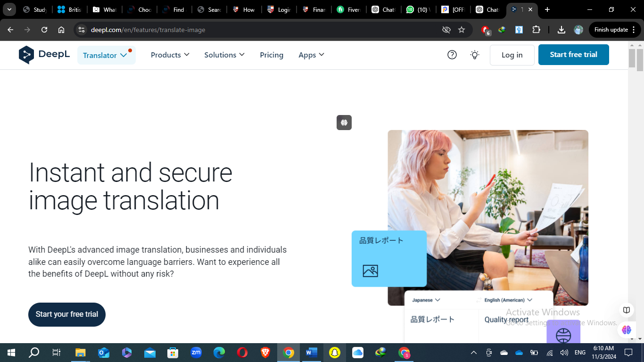Open the help question mark icon
The image size is (644, 362).
(452, 55)
